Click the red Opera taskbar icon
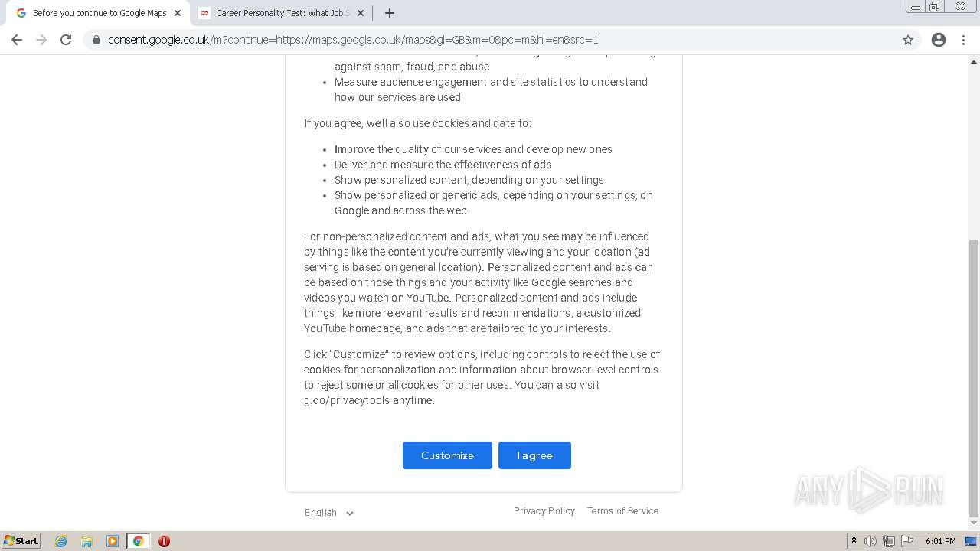Viewport: 980px width, 551px height. pos(164,541)
